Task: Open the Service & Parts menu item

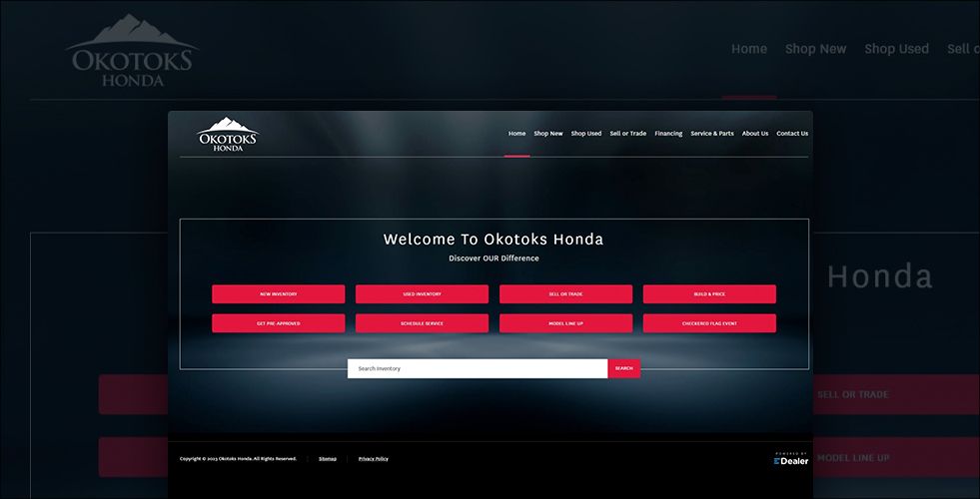Action: coord(712,134)
